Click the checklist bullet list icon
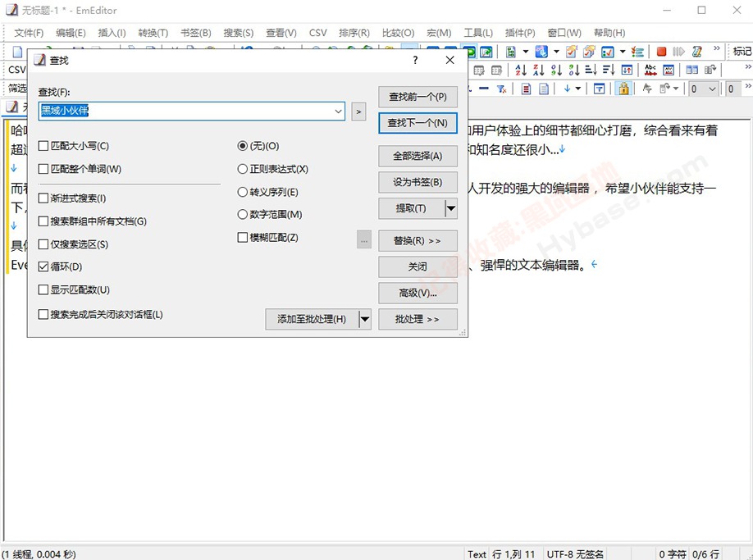The height and width of the screenshot is (560, 753). [x=637, y=52]
